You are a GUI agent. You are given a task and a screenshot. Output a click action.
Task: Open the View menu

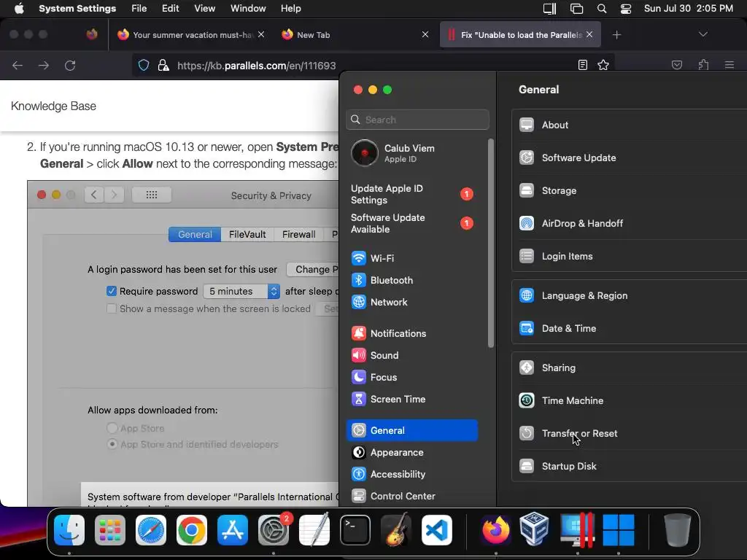(x=205, y=9)
